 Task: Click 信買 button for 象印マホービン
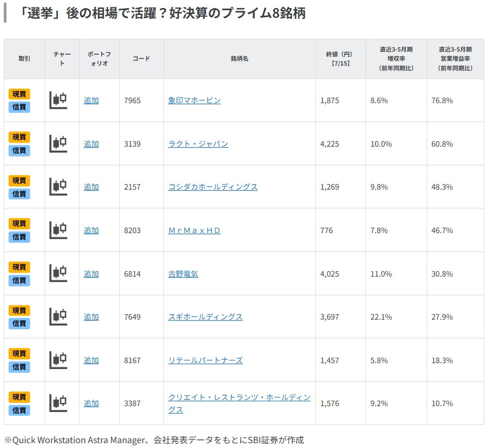coord(19,107)
